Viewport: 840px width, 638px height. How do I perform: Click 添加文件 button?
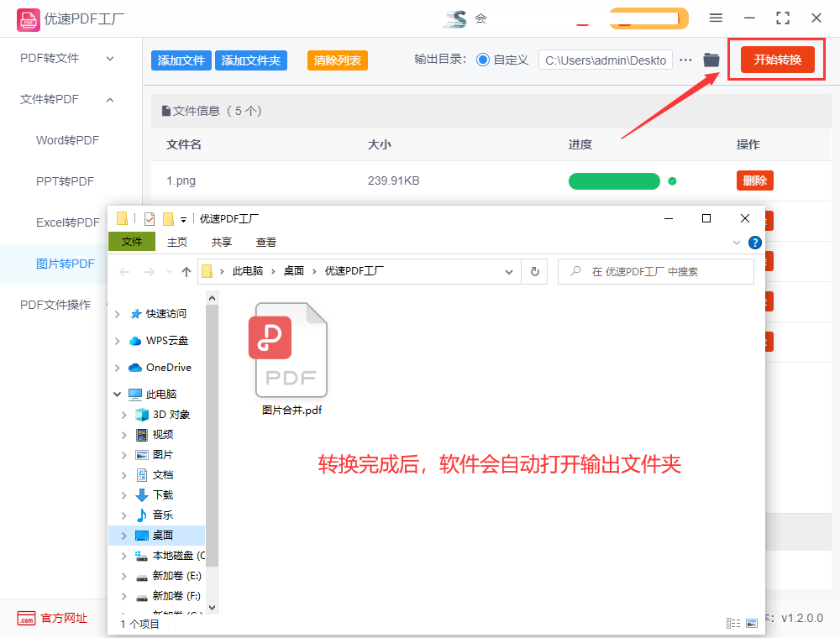[181, 60]
